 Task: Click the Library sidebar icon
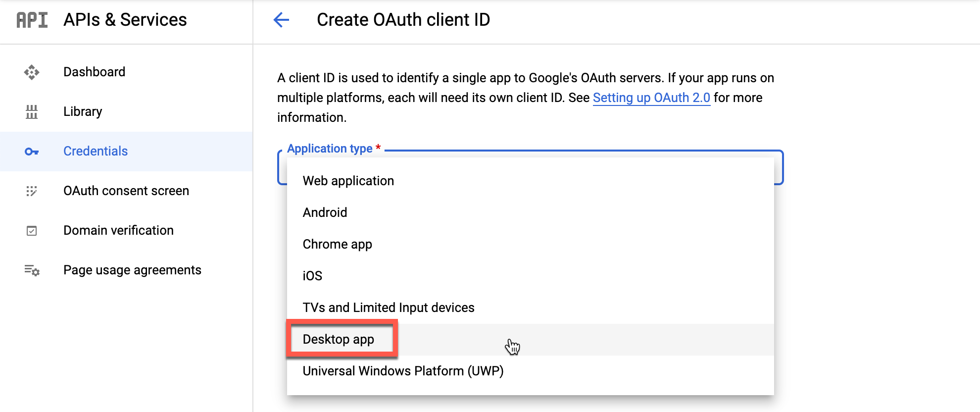(32, 112)
